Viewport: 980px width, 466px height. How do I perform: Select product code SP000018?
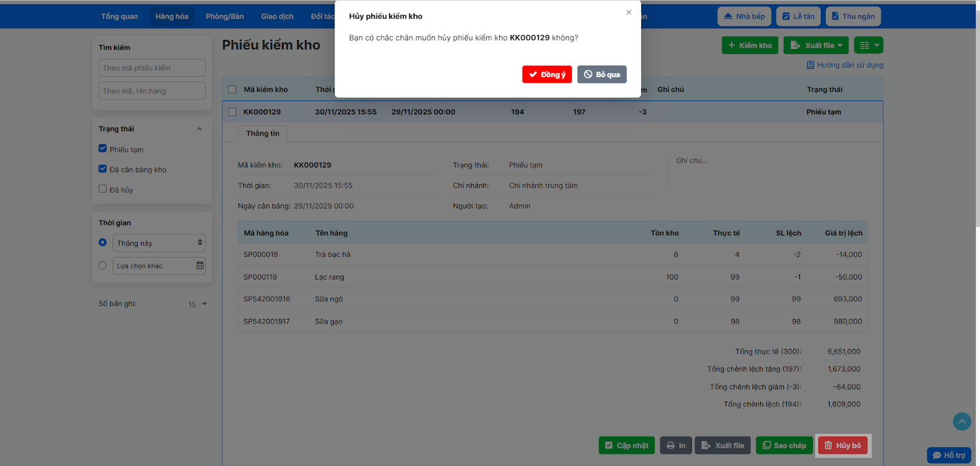pyautogui.click(x=261, y=254)
